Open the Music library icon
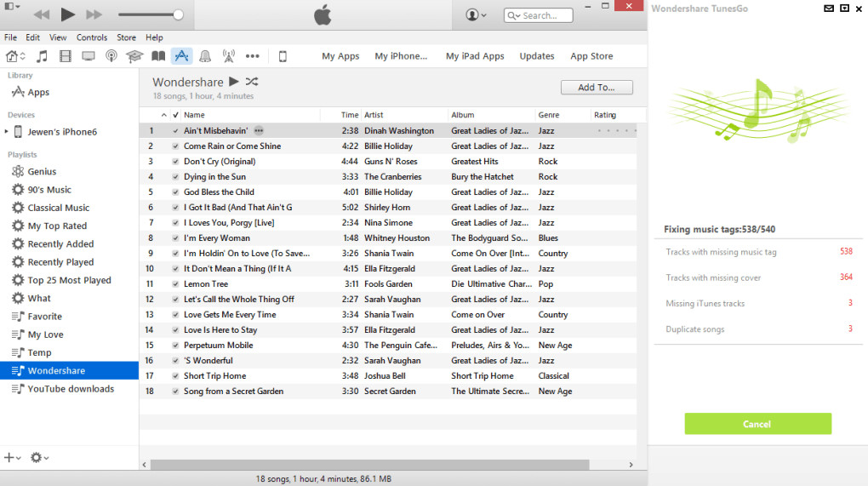 coord(42,56)
